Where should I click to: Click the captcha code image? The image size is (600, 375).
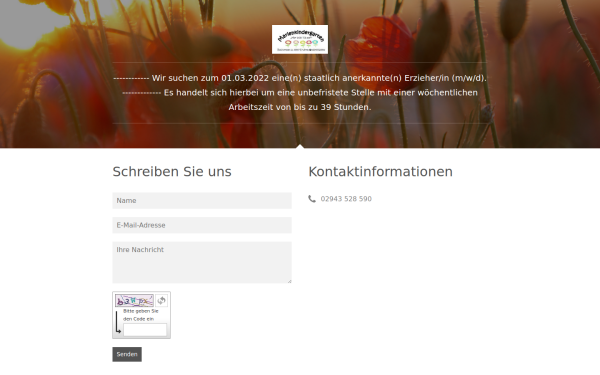[134, 300]
